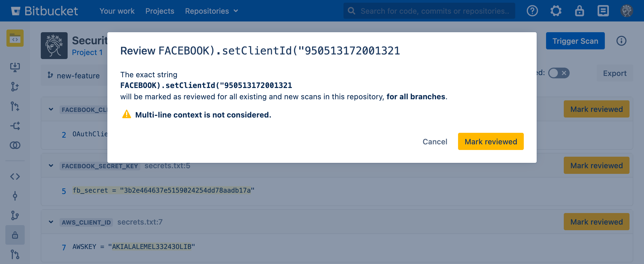Open the Repositories dropdown menu
Viewport: 644px width, 264px height.
[x=211, y=11]
